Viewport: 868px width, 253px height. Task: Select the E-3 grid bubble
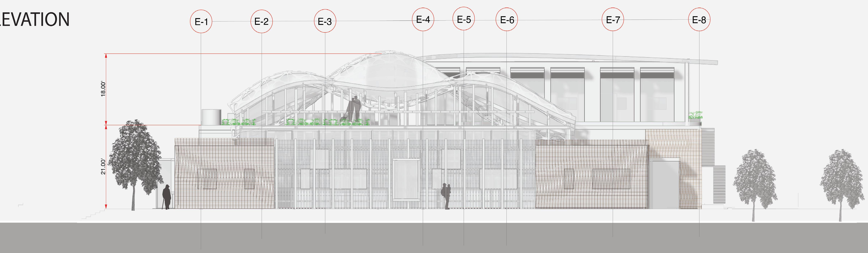pos(325,22)
